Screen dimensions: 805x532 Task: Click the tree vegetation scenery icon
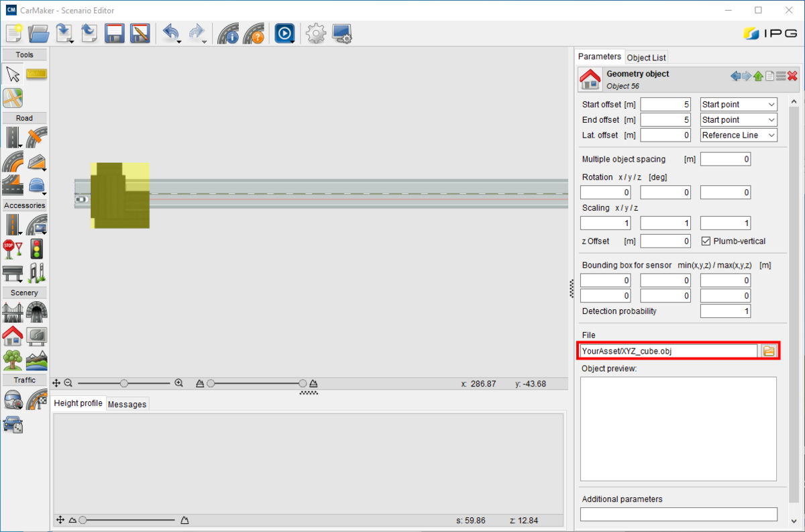point(13,360)
